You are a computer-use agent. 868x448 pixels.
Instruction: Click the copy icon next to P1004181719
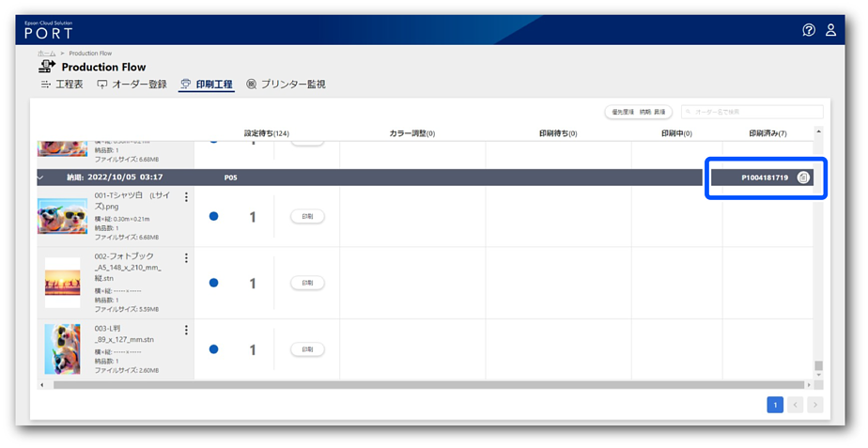(803, 178)
